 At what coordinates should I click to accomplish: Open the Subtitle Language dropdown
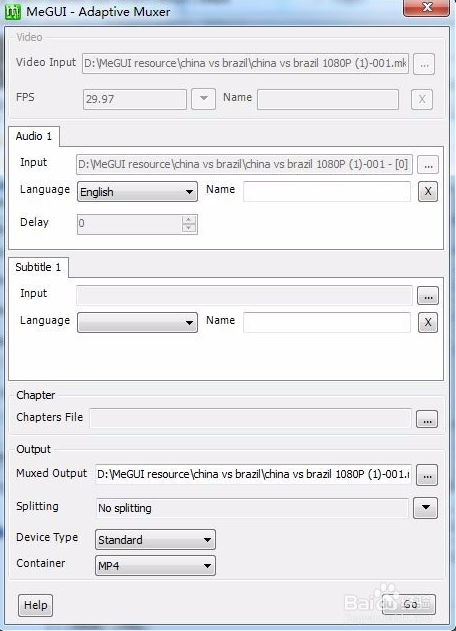(137, 323)
